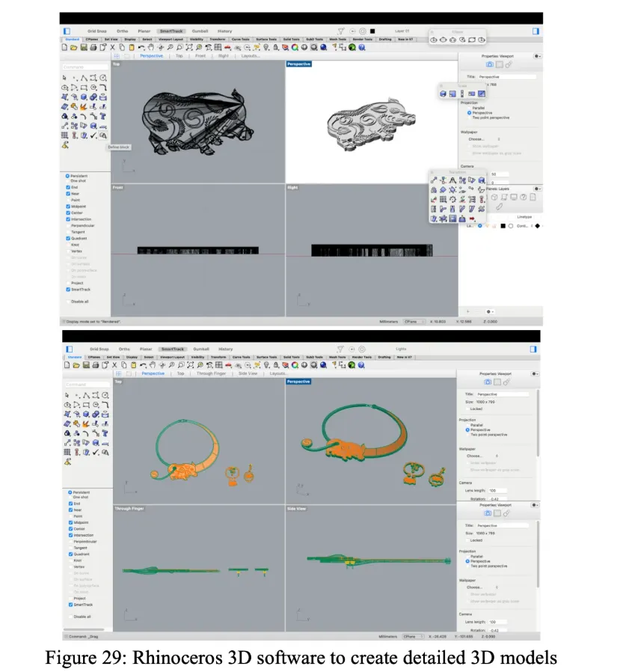This screenshot has width=617, height=672.
Task: Open the CPlane dropdown in bottom window status bar
Action: tap(413, 636)
